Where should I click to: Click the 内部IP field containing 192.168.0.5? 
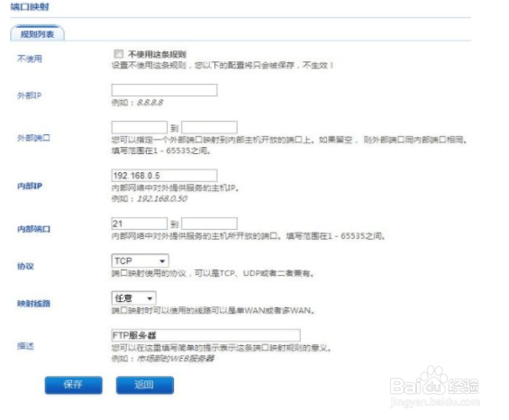[164, 176]
